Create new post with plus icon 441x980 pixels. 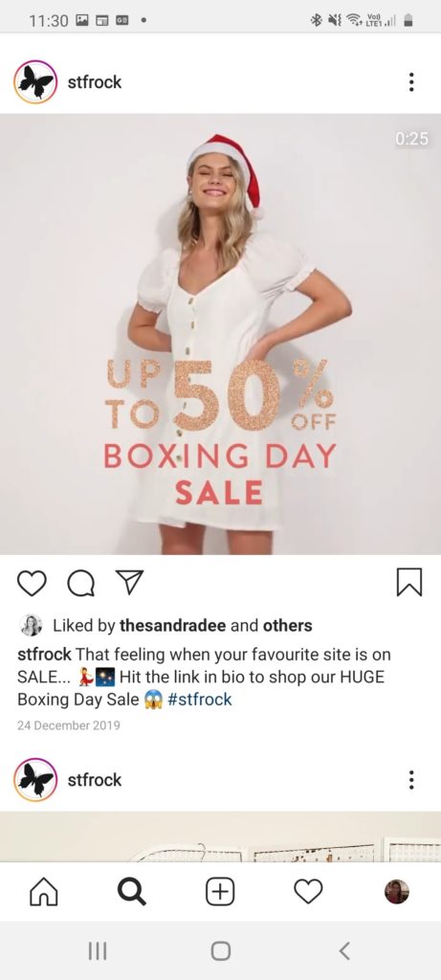220,892
